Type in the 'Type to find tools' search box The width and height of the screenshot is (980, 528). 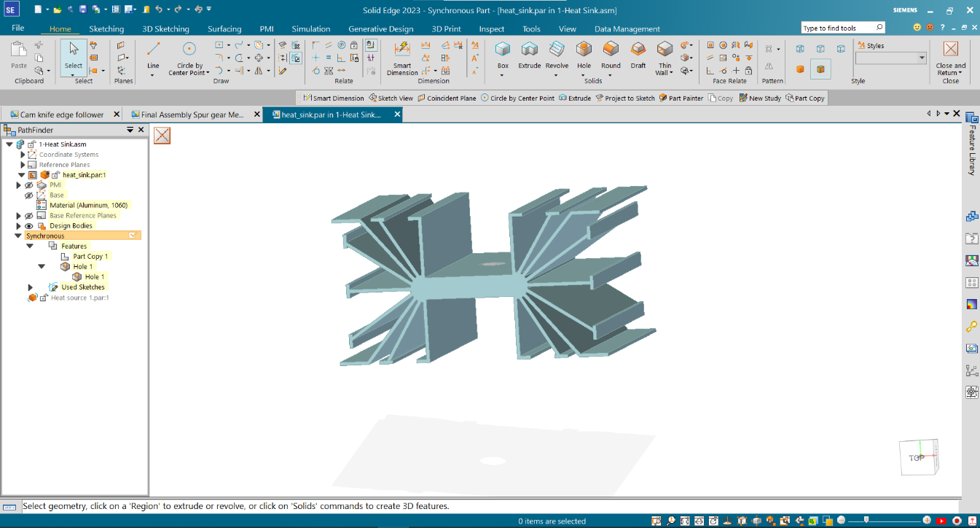coord(838,26)
